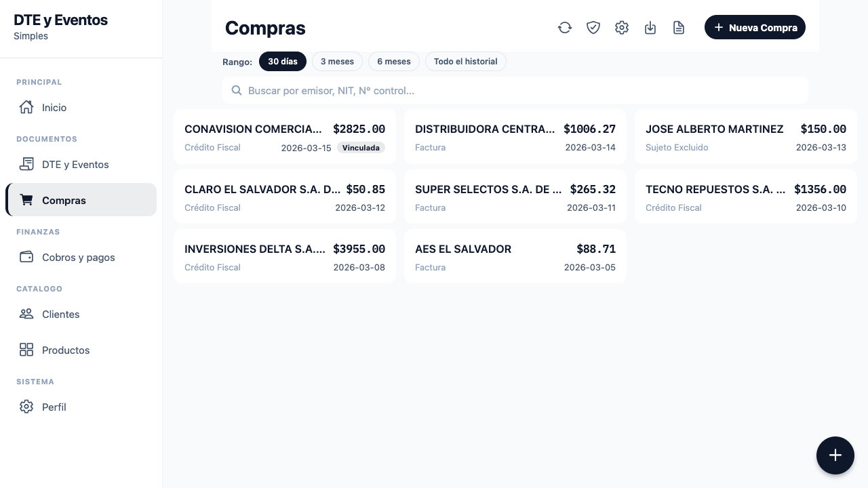Open SUPER SELECTOS purchase card
The image size is (868, 488).
(x=515, y=197)
